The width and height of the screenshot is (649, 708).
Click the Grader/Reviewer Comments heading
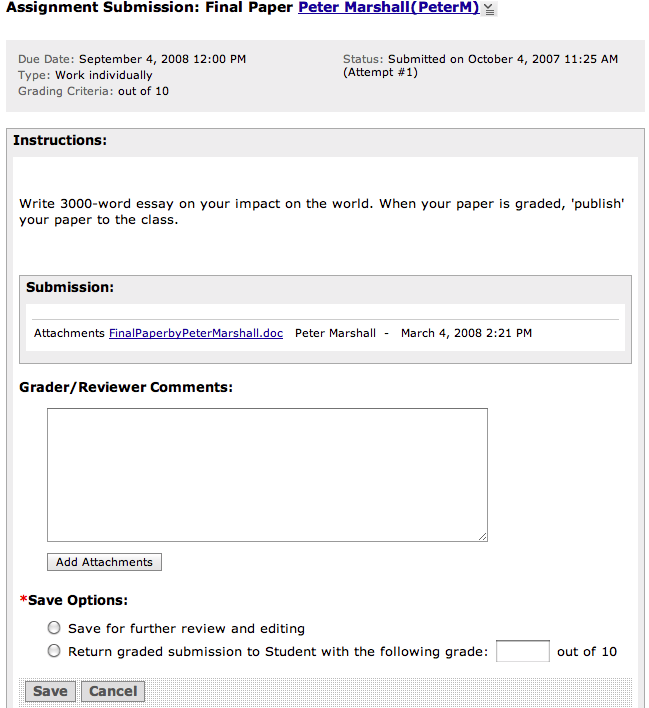coord(126,386)
